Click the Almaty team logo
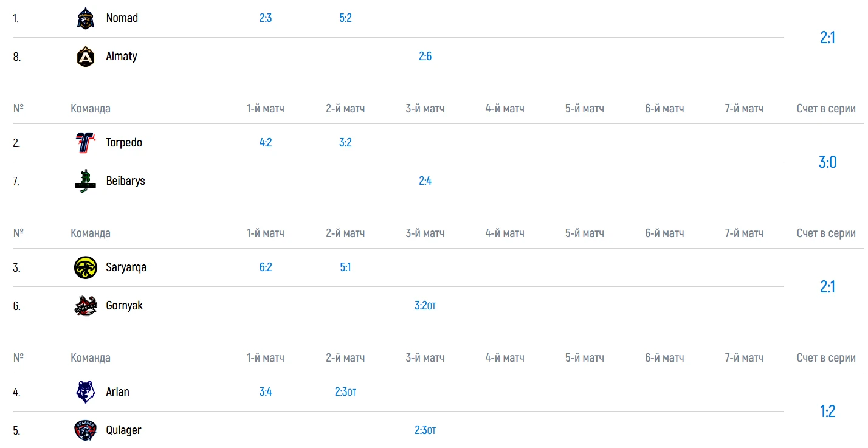Screen dimensions: 868x448 86,57
